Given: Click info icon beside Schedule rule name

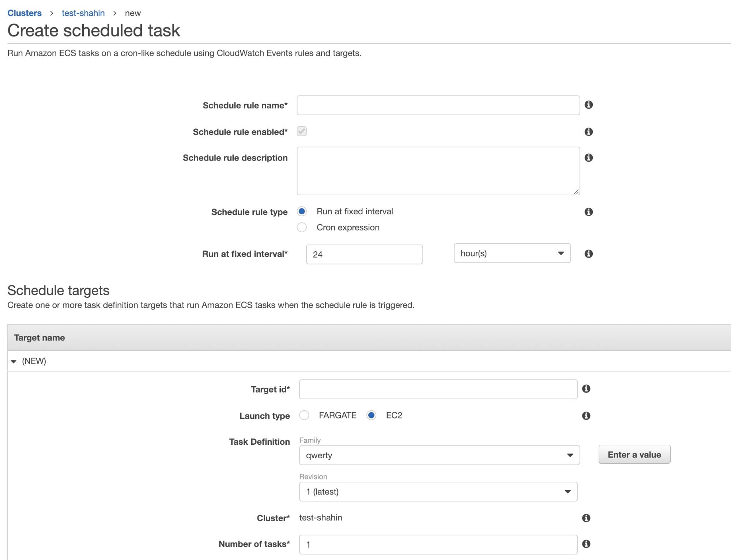Looking at the screenshot, I should click(x=588, y=105).
